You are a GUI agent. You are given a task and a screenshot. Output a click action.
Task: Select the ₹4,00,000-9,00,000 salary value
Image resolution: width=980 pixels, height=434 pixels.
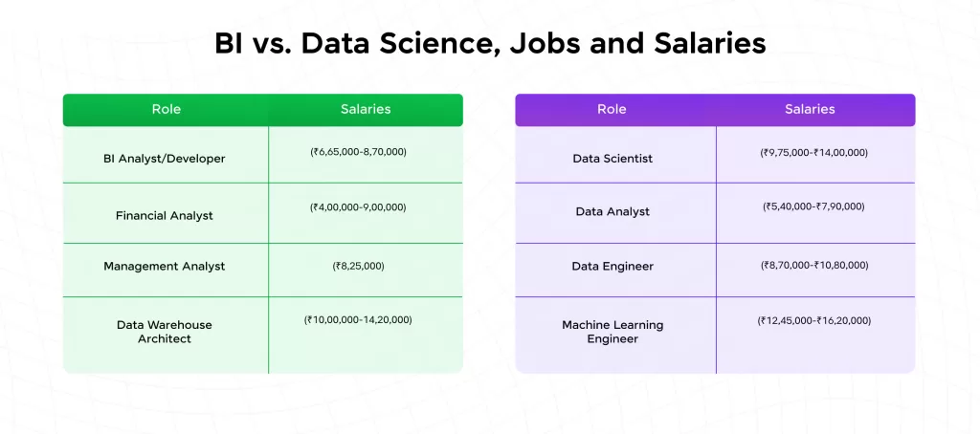coord(358,207)
